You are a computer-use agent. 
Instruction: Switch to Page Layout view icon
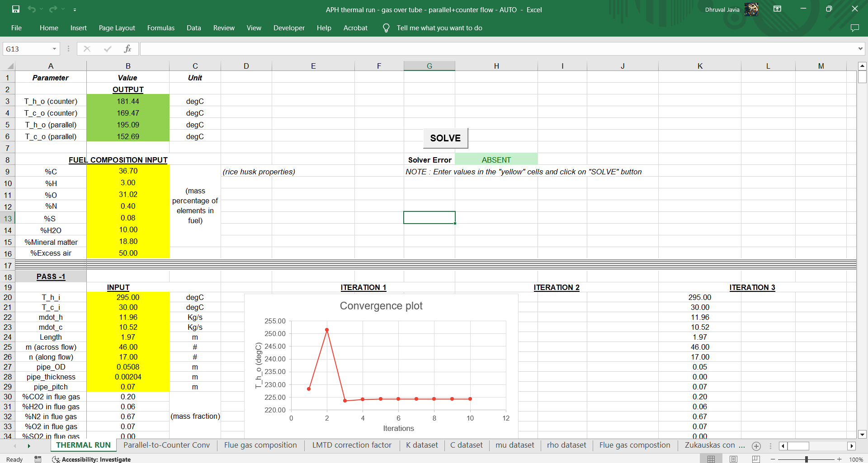coord(733,459)
